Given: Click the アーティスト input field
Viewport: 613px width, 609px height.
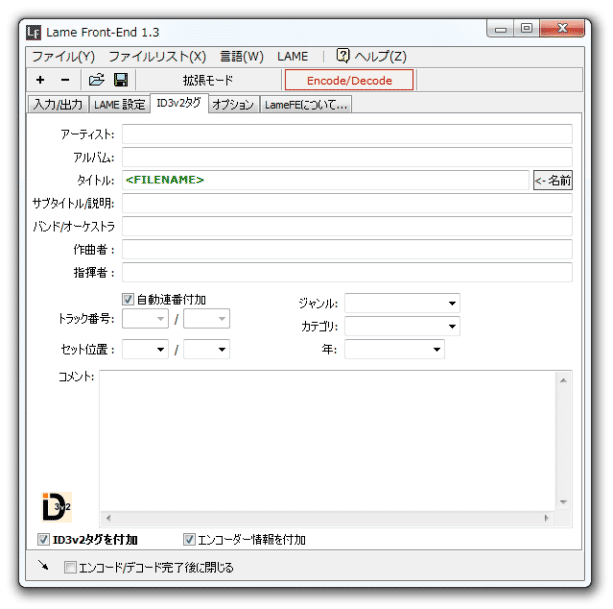Looking at the screenshot, I should [347, 134].
